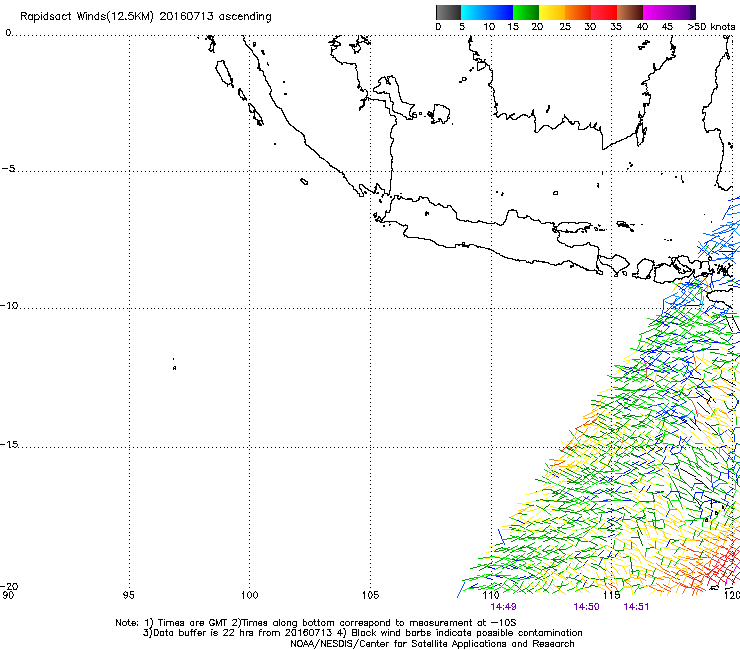The image size is (740, 650).
Task: Click the orange 25-30 knots color segment
Action: pyautogui.click(x=578, y=12)
